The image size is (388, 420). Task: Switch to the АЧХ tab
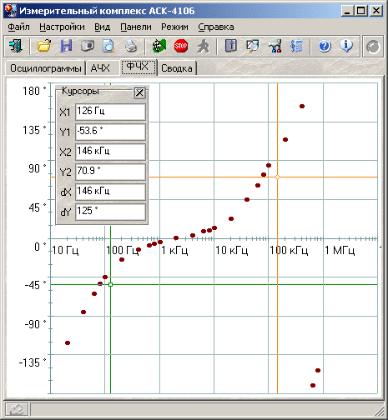pyautogui.click(x=100, y=68)
